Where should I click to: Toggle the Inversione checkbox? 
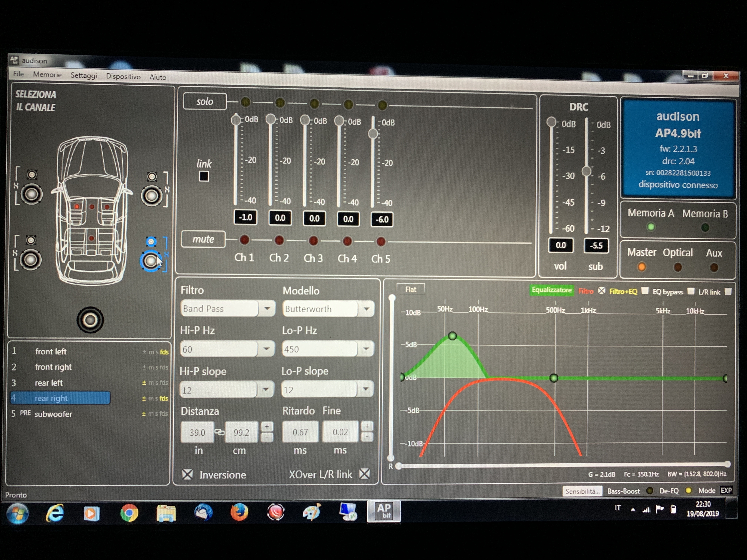[187, 474]
